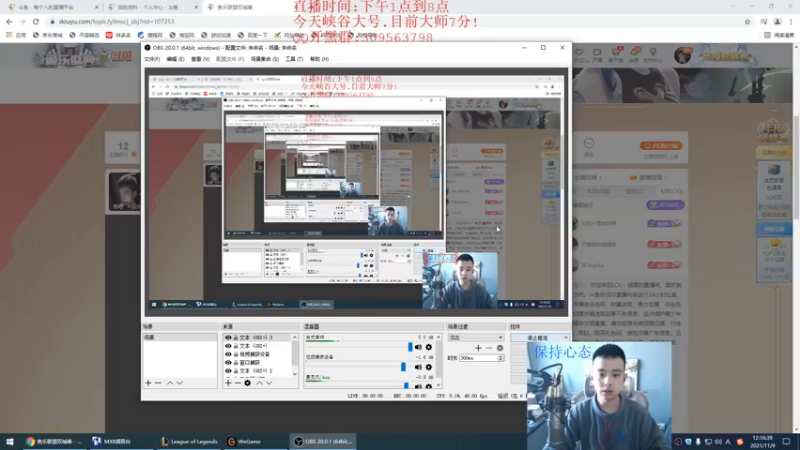
Task: Toggle visibility of the 视频捕获设备 source
Action: click(x=228, y=354)
